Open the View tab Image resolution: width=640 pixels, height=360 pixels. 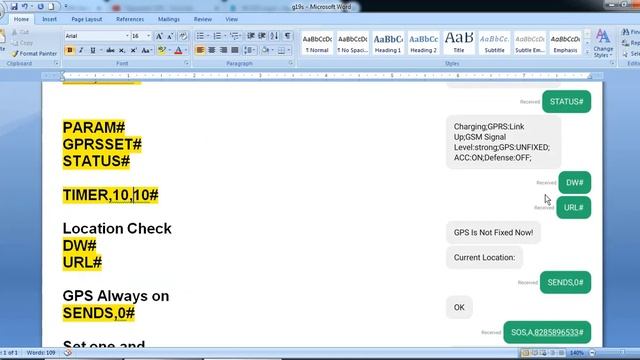pyautogui.click(x=231, y=19)
